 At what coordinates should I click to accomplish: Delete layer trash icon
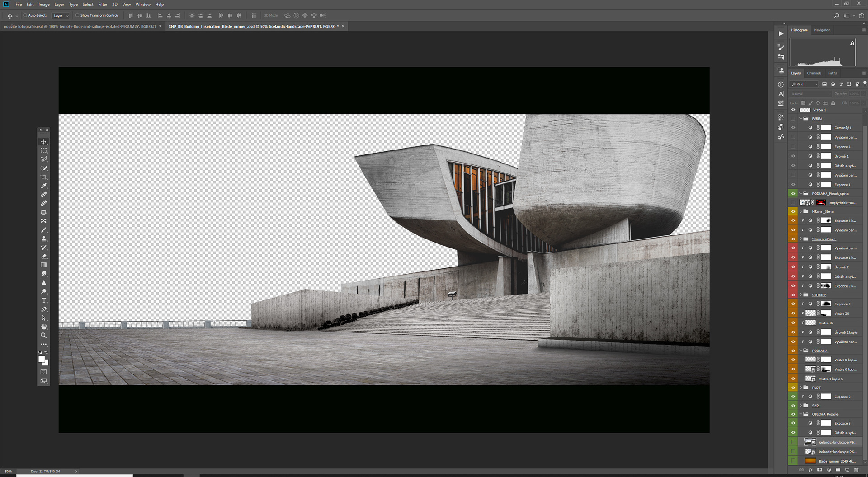(856, 470)
